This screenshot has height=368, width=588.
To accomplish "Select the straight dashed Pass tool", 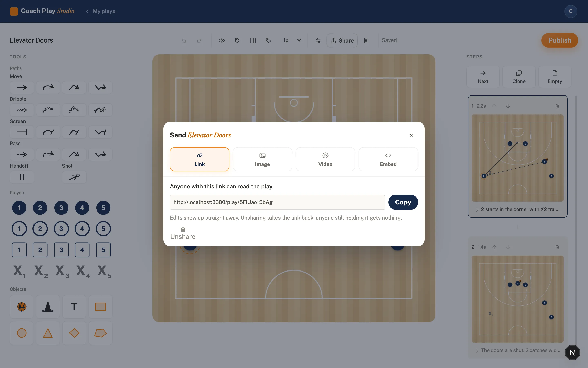I will tap(22, 154).
